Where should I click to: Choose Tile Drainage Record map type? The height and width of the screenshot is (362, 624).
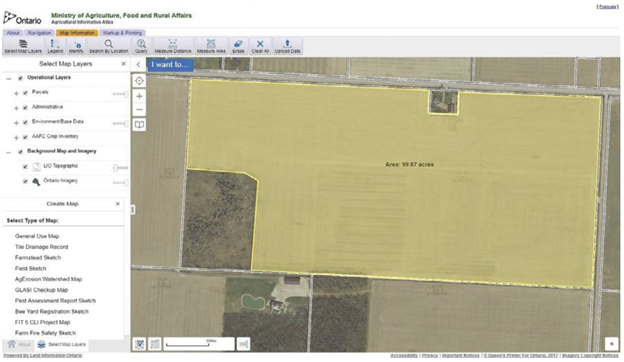click(x=41, y=247)
